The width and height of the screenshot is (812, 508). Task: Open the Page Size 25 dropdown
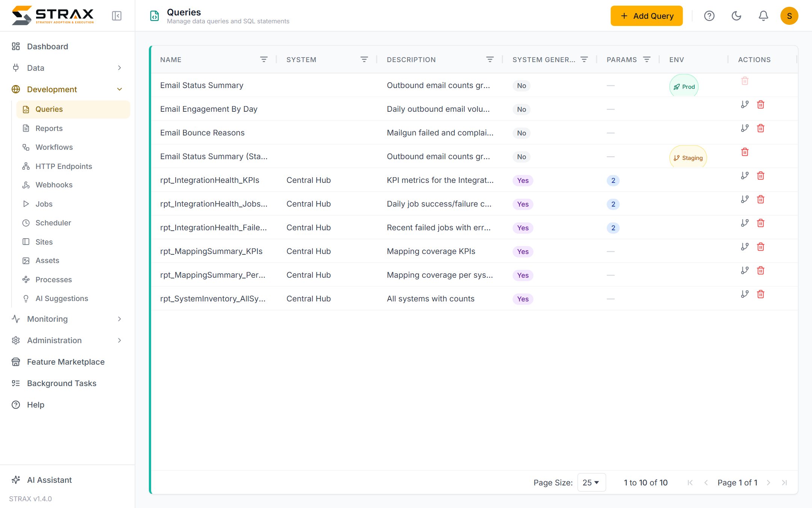pyautogui.click(x=591, y=482)
